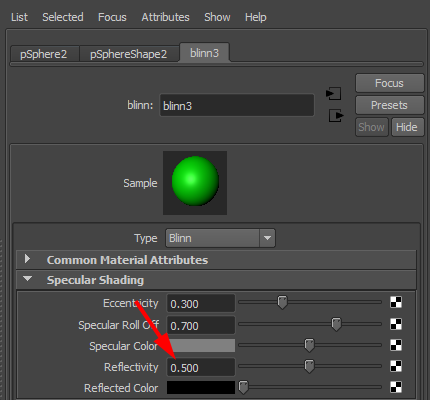Click the Reflectivity attribute label

tap(131, 367)
